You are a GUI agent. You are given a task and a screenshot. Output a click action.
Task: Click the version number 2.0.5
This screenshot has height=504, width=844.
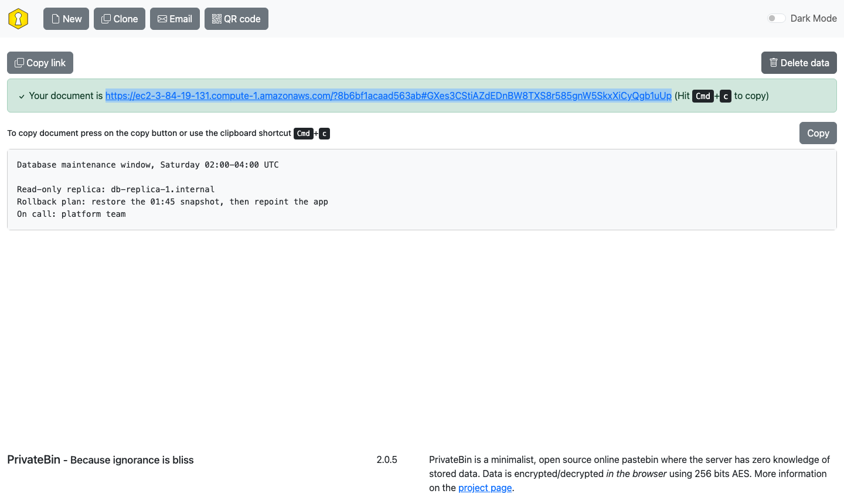(387, 459)
